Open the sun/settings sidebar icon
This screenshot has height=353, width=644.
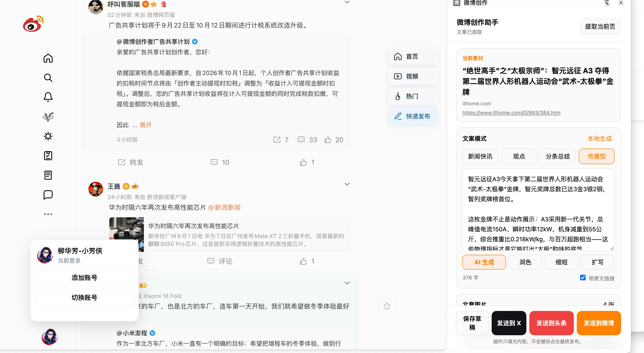coord(48,136)
